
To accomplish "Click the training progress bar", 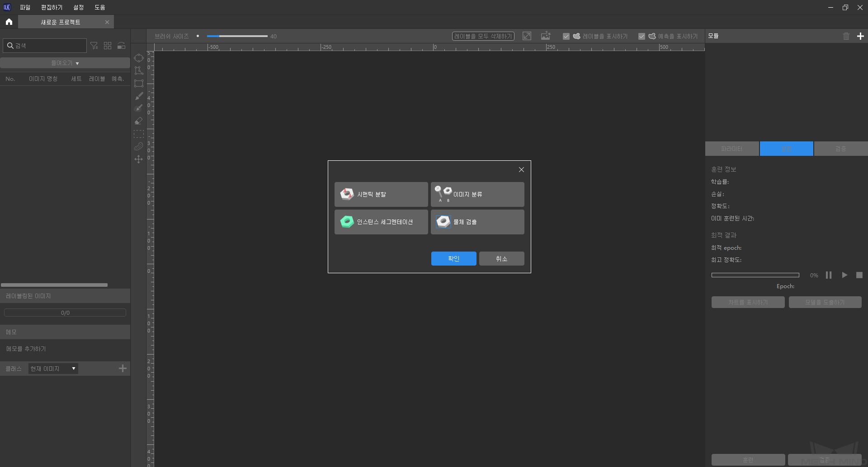I will 755,275.
